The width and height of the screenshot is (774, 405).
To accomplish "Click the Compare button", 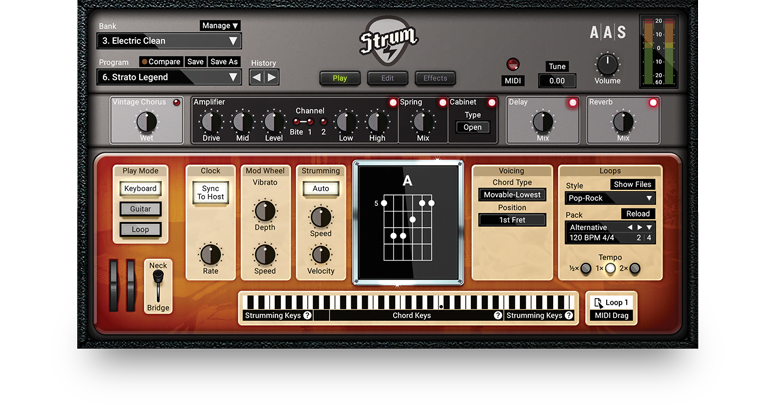I will (x=160, y=62).
